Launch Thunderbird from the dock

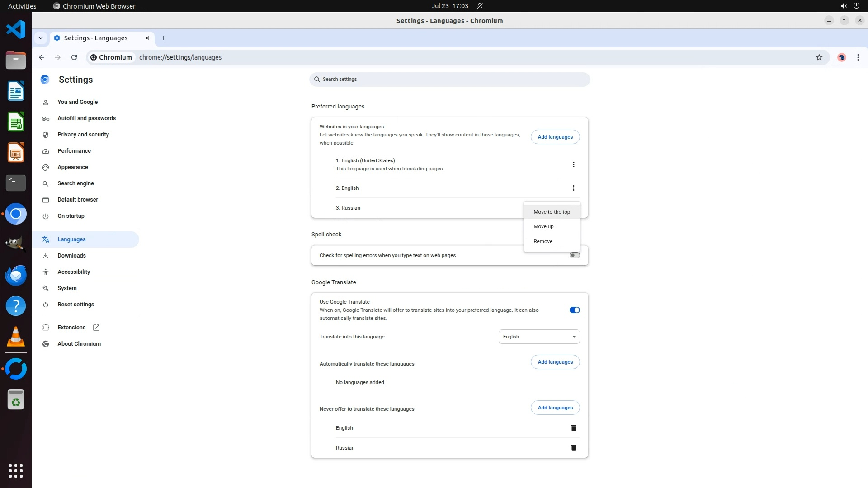[16, 275]
